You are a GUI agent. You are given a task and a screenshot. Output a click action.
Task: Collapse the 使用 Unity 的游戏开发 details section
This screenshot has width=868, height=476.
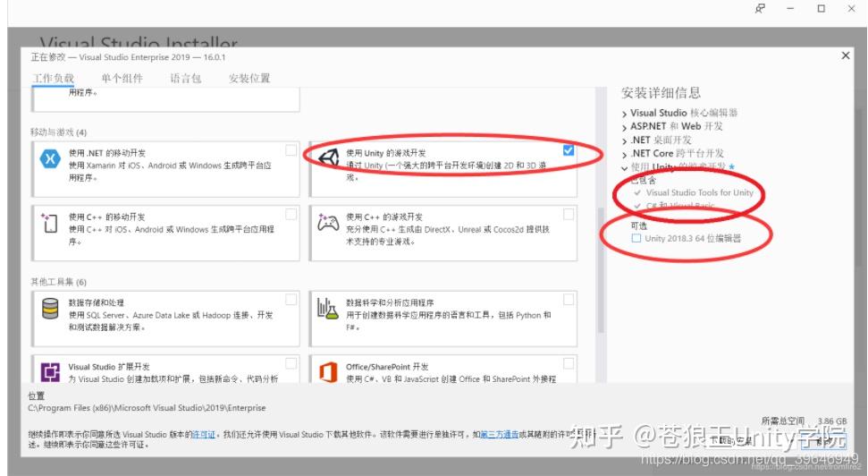point(625,168)
